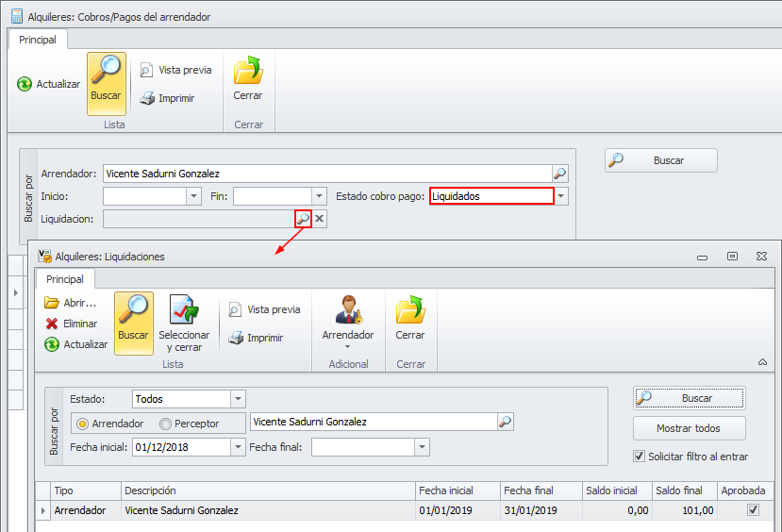Click the Liquidados value field
This screenshot has height=532, width=782.
pos(491,196)
